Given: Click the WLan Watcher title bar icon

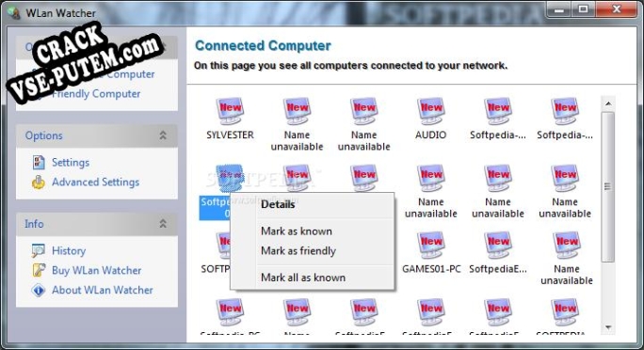Looking at the screenshot, I should (x=14, y=13).
